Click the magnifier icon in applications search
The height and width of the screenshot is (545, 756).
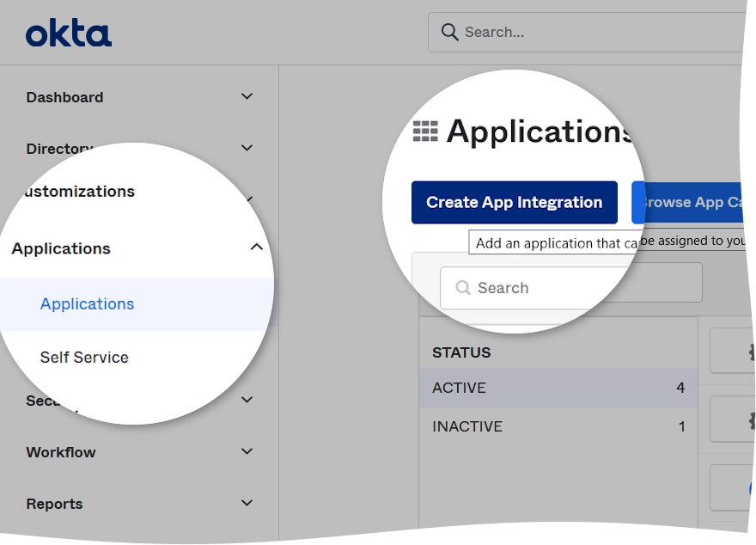463,288
